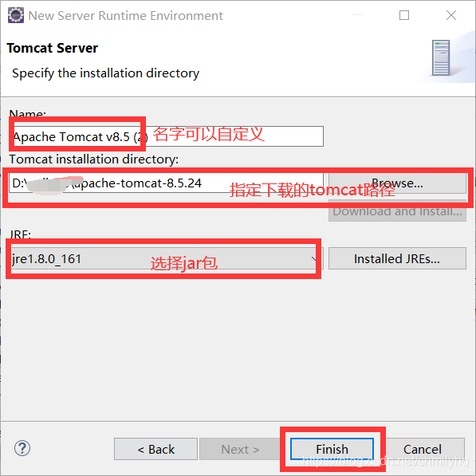The image size is (476, 476).
Task: Click 'Specify the installation directory' text
Action: click(x=105, y=73)
